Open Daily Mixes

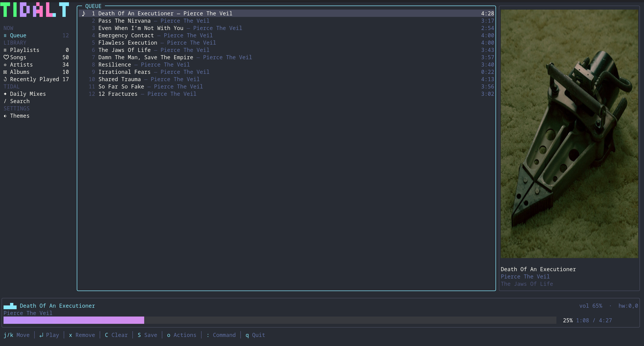(36, 94)
